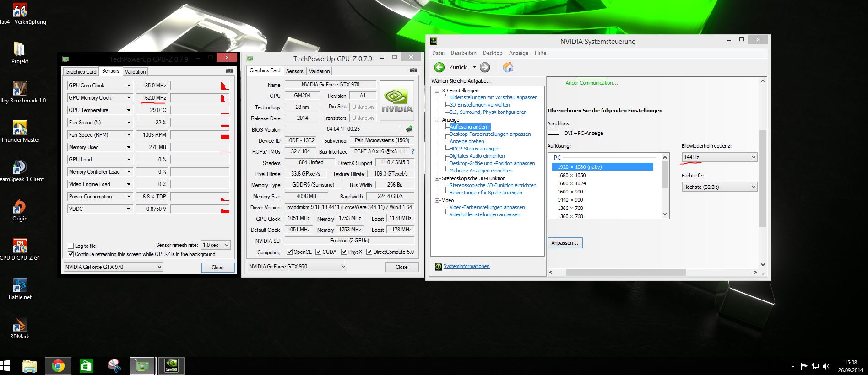Switch to GPU-Z taskbar button
The width and height of the screenshot is (868, 375).
pos(143,366)
